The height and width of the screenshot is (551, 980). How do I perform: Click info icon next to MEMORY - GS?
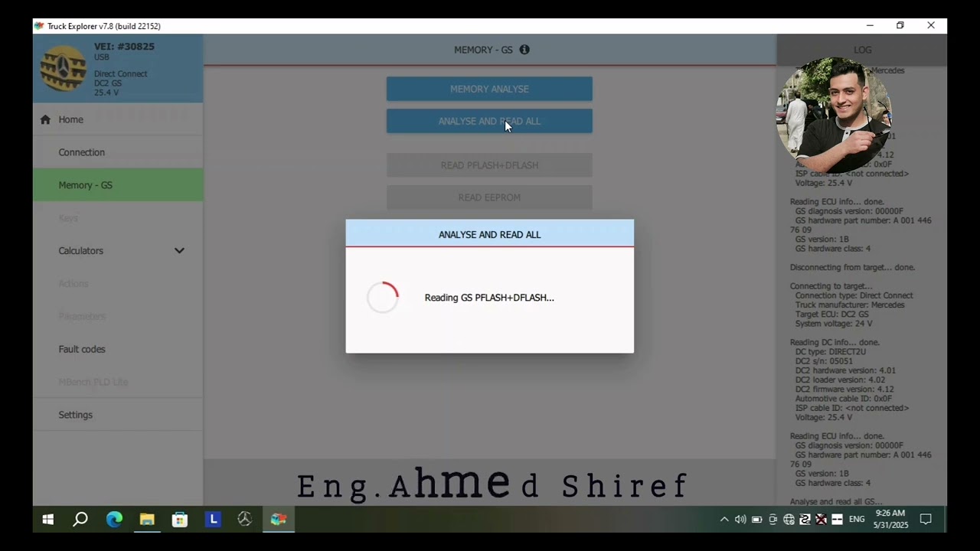pyautogui.click(x=524, y=50)
